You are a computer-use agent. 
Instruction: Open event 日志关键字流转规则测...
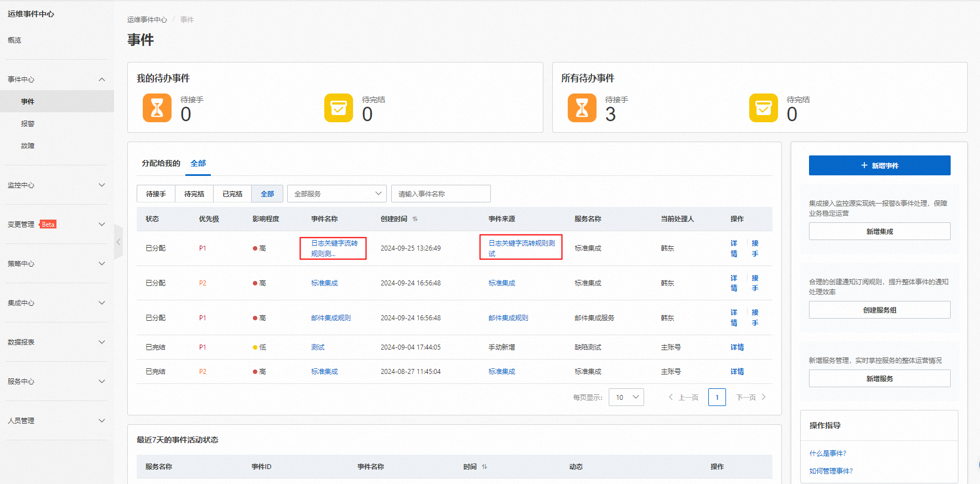point(334,248)
